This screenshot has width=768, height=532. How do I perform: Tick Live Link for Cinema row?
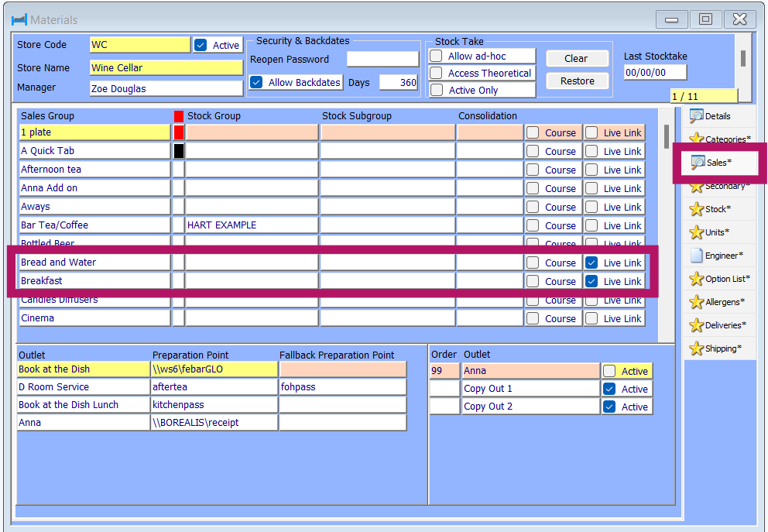point(591,318)
